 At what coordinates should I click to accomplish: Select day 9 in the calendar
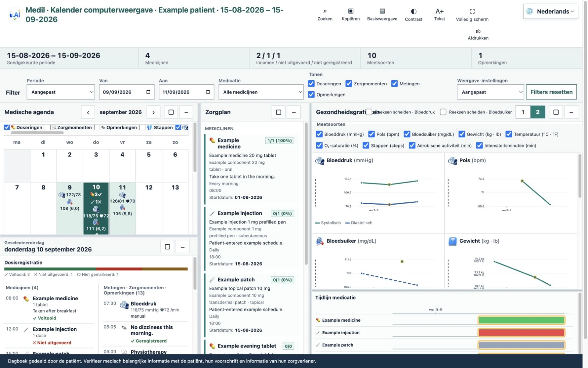point(70,208)
